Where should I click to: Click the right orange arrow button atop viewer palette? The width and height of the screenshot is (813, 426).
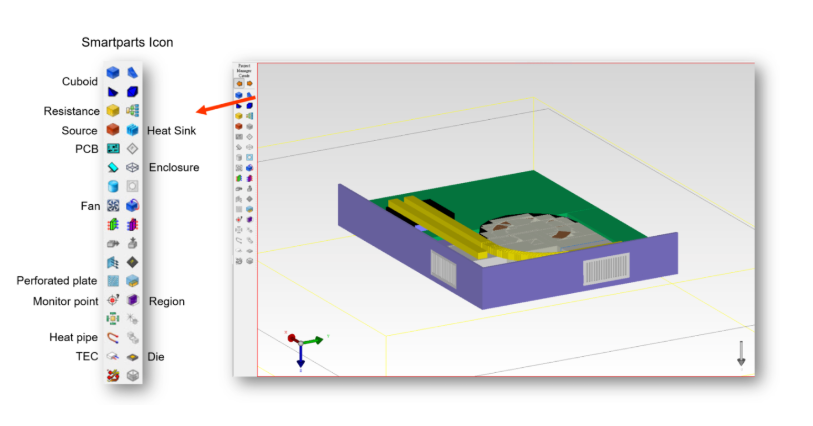click(x=249, y=83)
